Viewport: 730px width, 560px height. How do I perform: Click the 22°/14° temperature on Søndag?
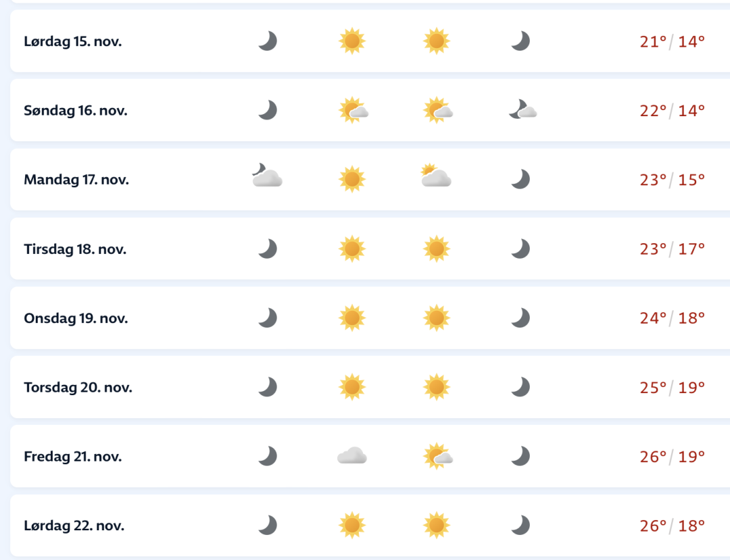click(672, 110)
